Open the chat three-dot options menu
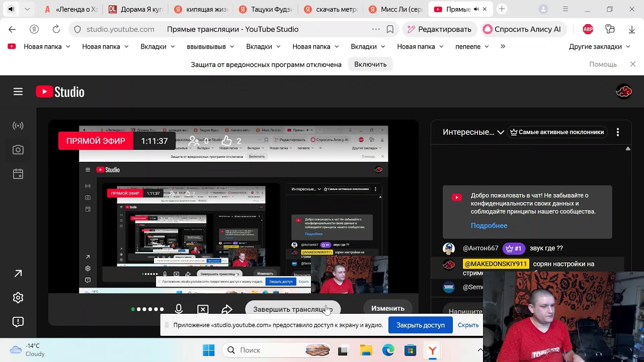 click(618, 132)
